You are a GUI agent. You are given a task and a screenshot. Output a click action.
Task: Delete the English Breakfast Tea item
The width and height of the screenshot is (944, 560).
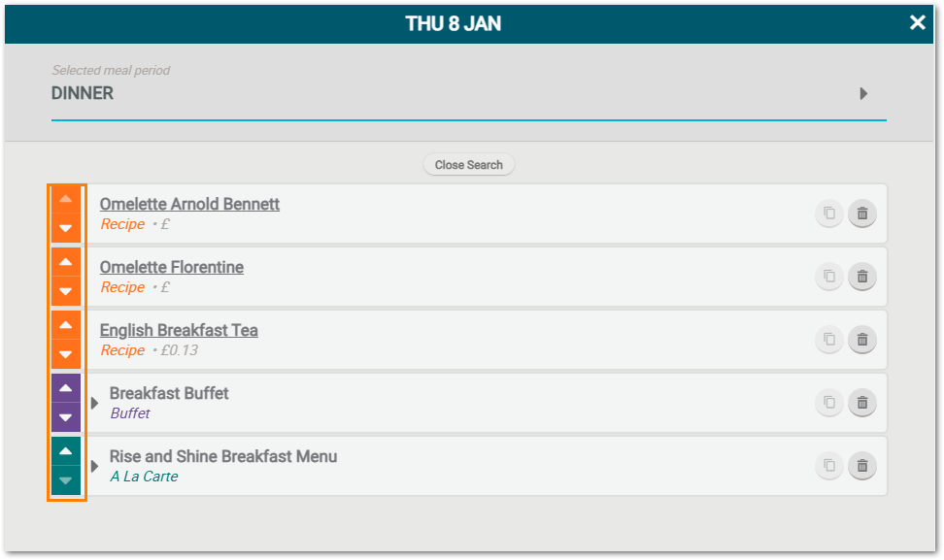tap(862, 340)
